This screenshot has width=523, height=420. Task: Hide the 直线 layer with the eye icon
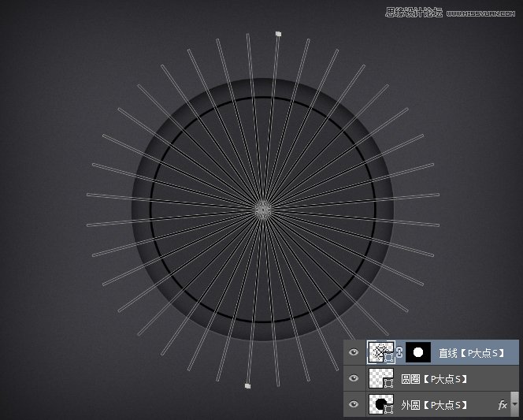coord(354,353)
